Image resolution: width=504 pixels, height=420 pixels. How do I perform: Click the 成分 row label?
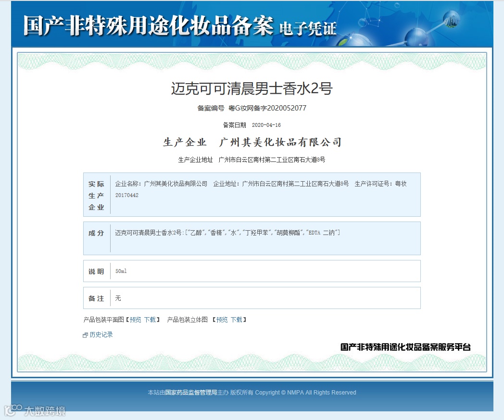pos(96,233)
